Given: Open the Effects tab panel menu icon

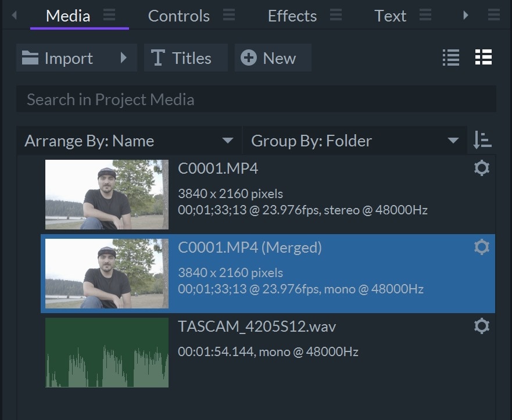Looking at the screenshot, I should click(336, 16).
